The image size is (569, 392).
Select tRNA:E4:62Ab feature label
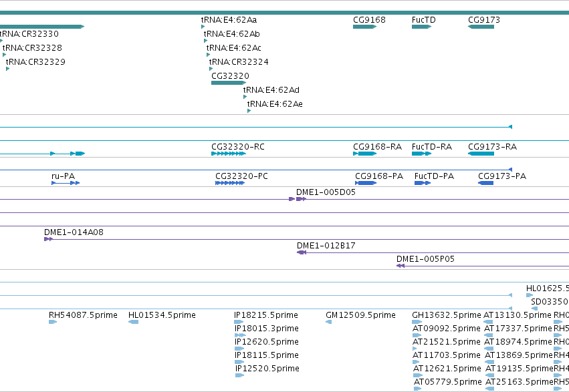point(232,34)
